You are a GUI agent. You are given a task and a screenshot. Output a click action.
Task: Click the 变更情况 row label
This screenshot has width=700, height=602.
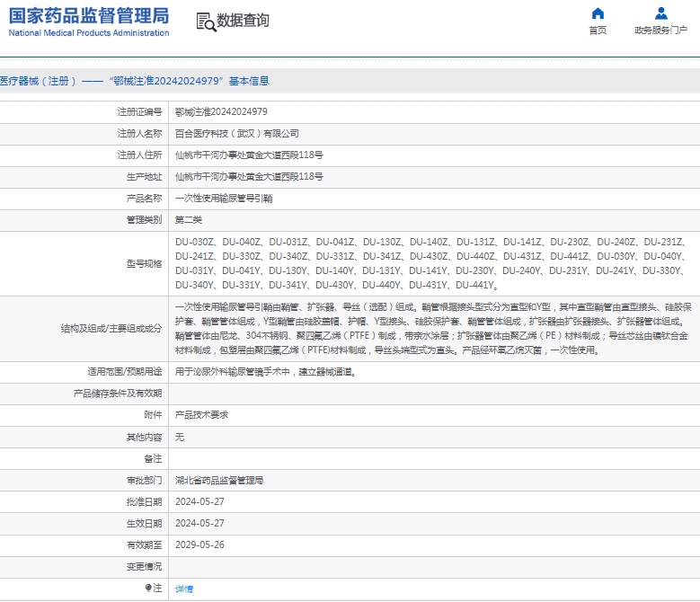144,567
